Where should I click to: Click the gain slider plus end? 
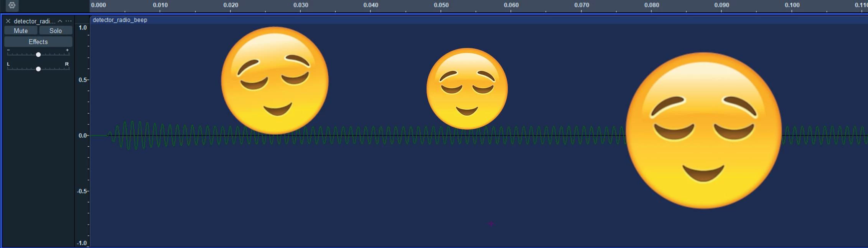click(67, 50)
